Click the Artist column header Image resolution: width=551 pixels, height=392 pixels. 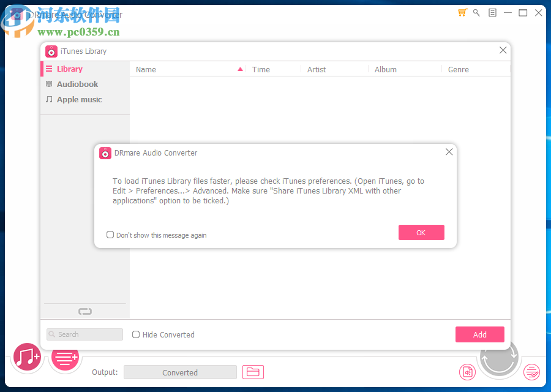click(317, 69)
